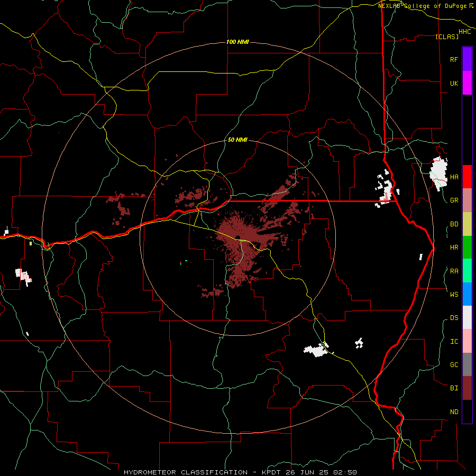Click the "UK" legend label

454,83
